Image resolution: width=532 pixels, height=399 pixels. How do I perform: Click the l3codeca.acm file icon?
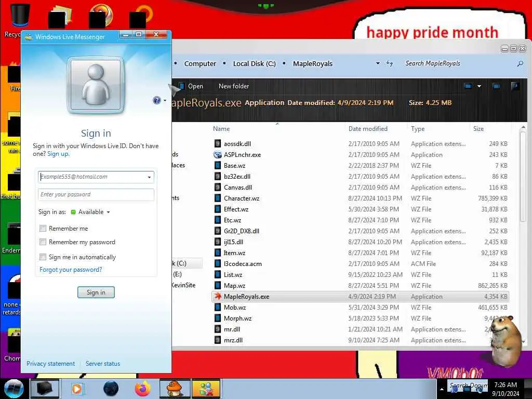(218, 263)
